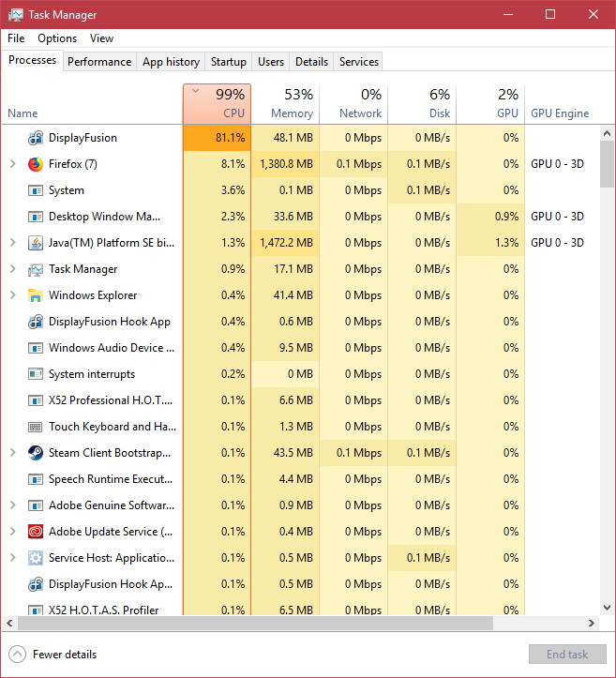Expand the Steam Client Bootstrapper group
This screenshot has width=616, height=678.
click(x=12, y=453)
